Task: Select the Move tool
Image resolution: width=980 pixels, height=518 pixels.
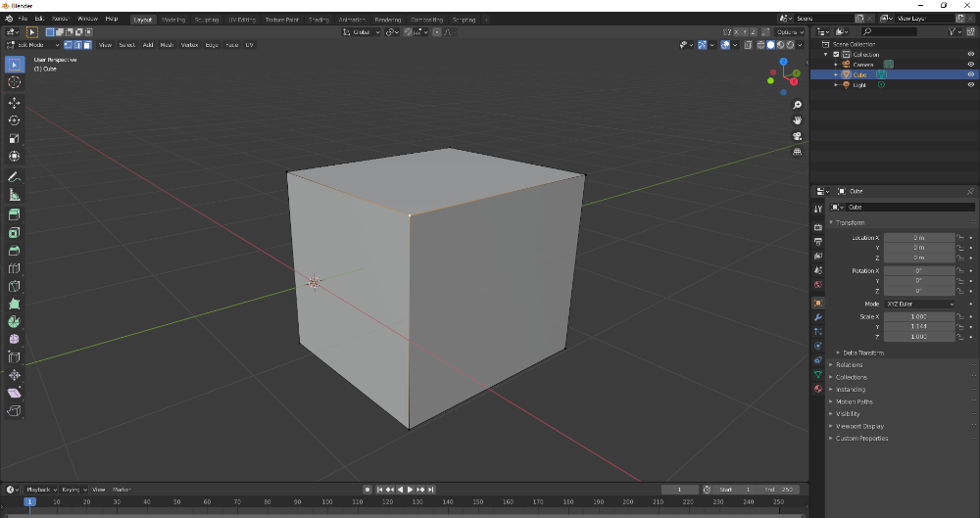Action: pyautogui.click(x=15, y=103)
